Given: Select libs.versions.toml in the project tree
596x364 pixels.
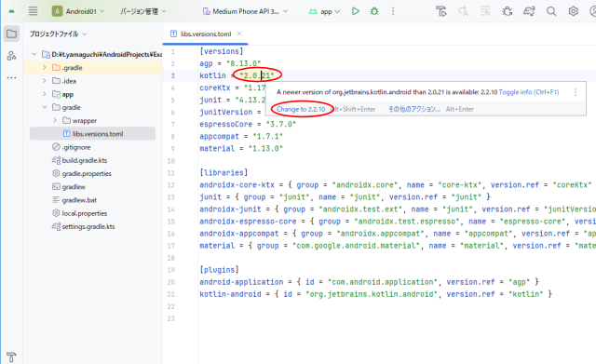Looking at the screenshot, I should tap(93, 134).
